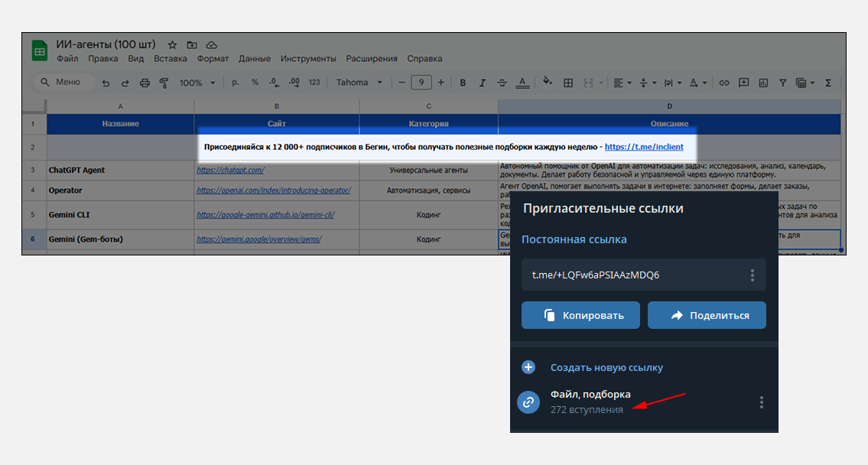Viewport: 868px width, 465px height.
Task: Toggle bold formatting
Action: [x=463, y=83]
